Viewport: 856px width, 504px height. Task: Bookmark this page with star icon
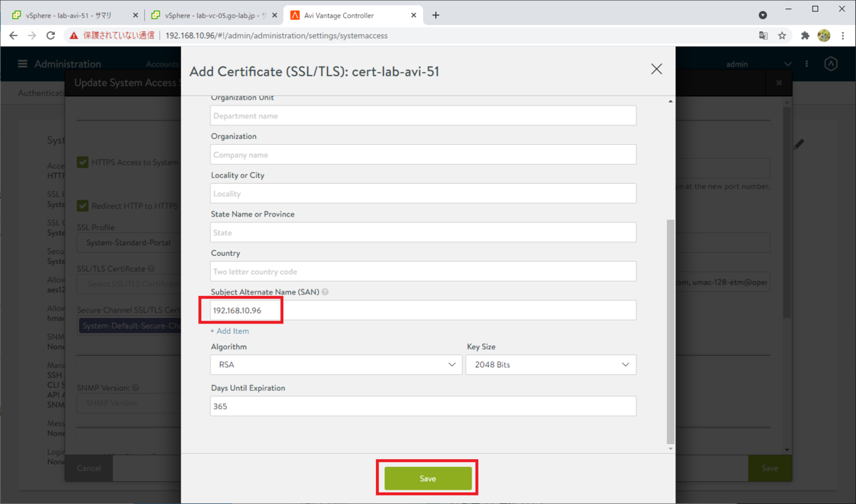tap(782, 35)
